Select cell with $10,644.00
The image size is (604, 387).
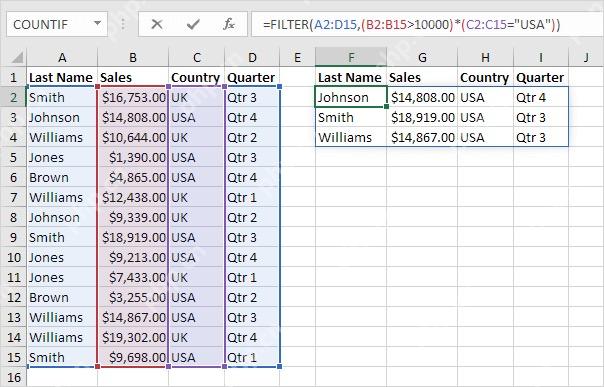pos(133,137)
